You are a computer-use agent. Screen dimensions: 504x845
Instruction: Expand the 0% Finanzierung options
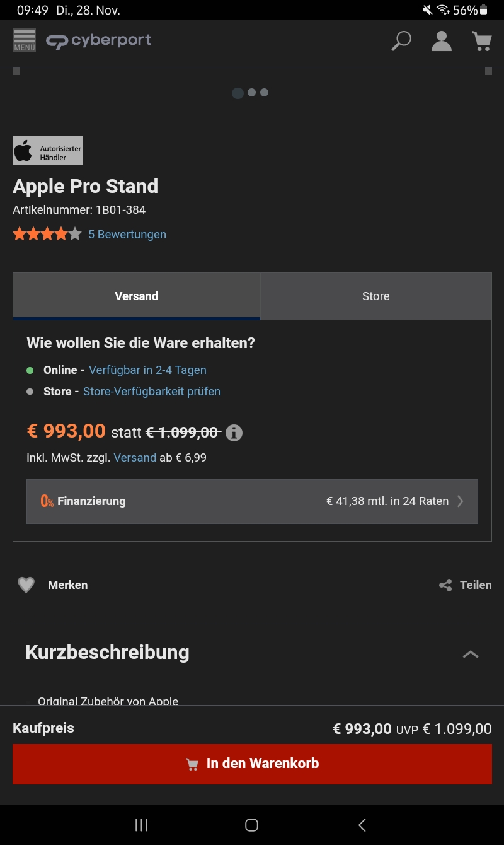[252, 501]
